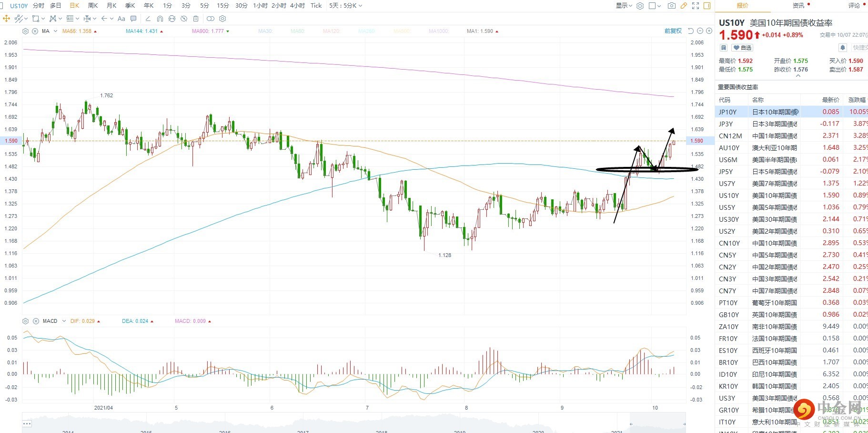
Task: Toggle the magnet snap tool
Action: (x=160, y=19)
